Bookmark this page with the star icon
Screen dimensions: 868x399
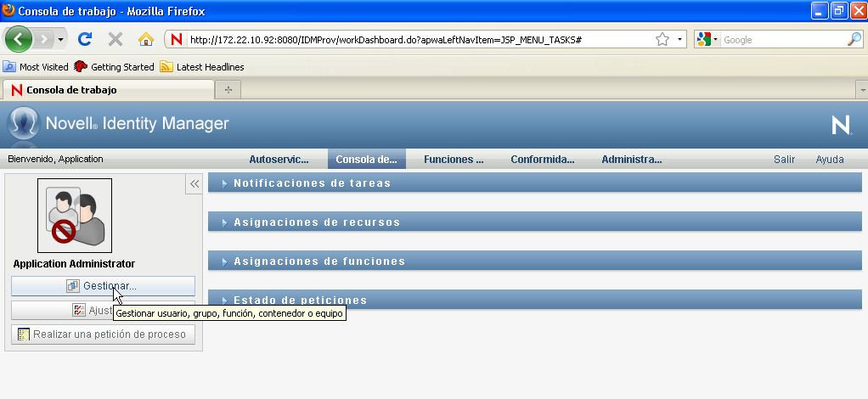click(x=662, y=39)
